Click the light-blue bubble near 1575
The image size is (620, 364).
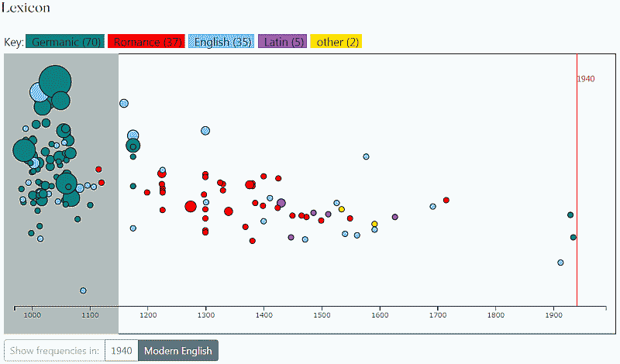pyautogui.click(x=366, y=156)
